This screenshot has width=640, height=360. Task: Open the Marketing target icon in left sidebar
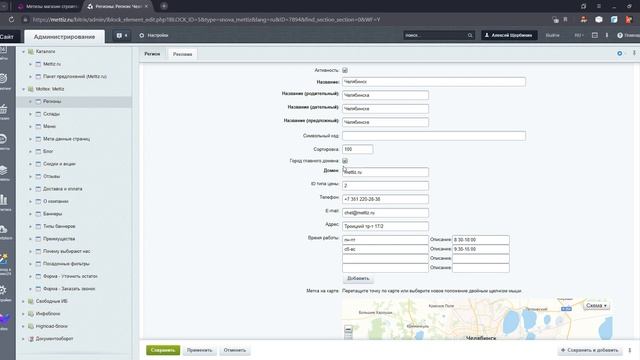(x=4, y=78)
